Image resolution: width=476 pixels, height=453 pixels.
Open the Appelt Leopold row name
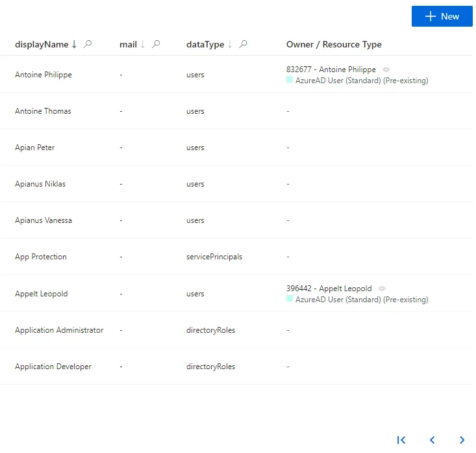point(42,294)
